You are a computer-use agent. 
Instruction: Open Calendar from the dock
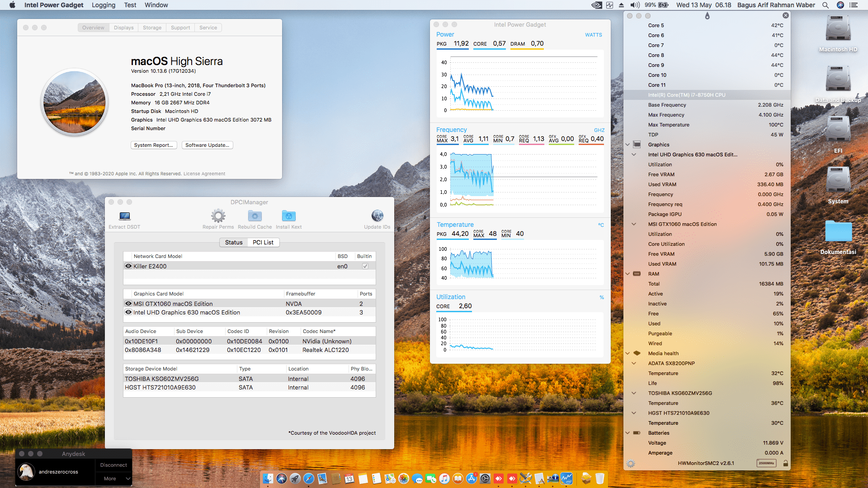pos(349,479)
